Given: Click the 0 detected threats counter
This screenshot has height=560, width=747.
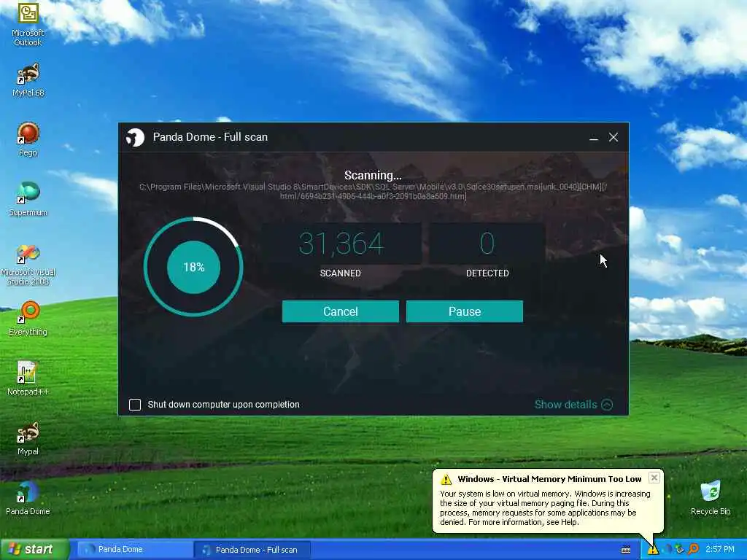Looking at the screenshot, I should 487,244.
